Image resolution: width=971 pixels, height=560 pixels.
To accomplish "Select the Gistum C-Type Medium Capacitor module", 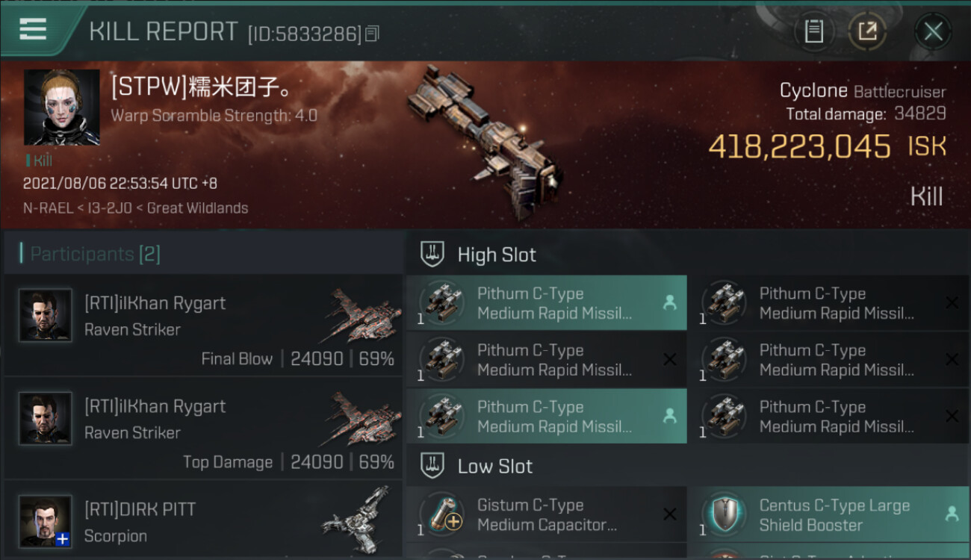I will point(547,514).
